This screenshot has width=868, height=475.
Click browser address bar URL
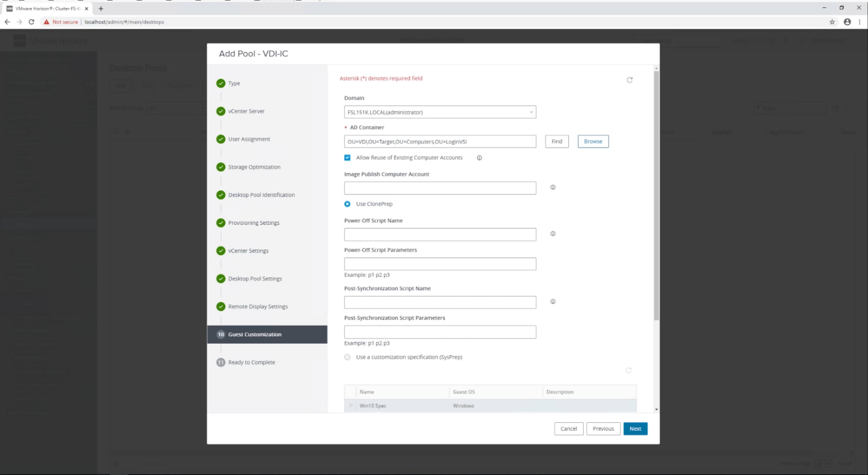[124, 22]
